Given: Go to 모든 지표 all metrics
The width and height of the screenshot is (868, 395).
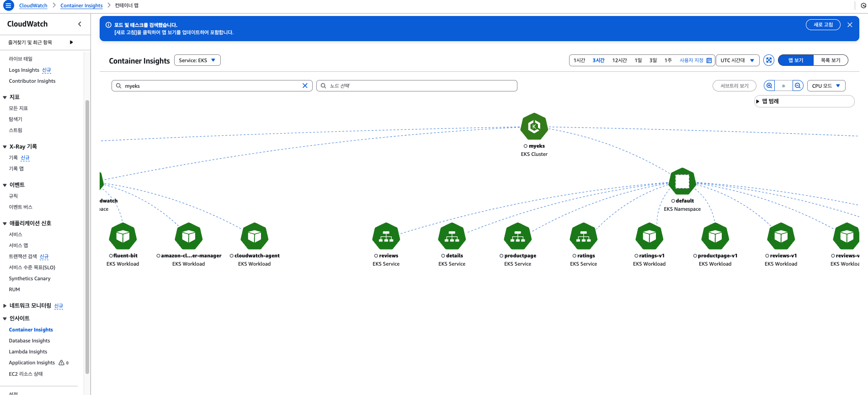Looking at the screenshot, I should tap(18, 108).
